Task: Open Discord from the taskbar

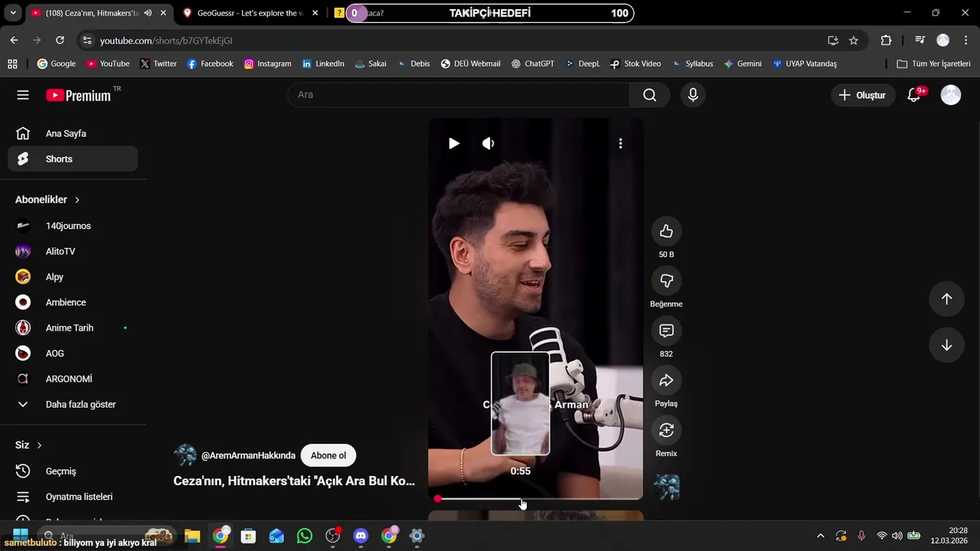Action: pyautogui.click(x=361, y=536)
